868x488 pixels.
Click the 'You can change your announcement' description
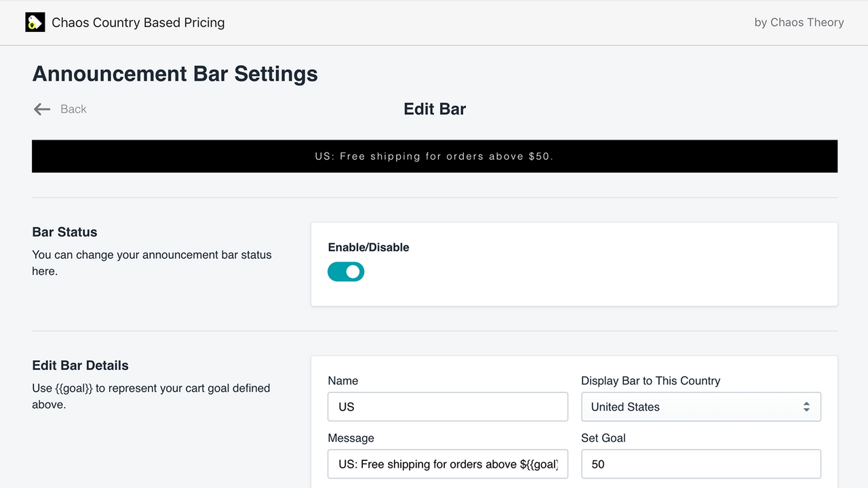pyautogui.click(x=152, y=263)
